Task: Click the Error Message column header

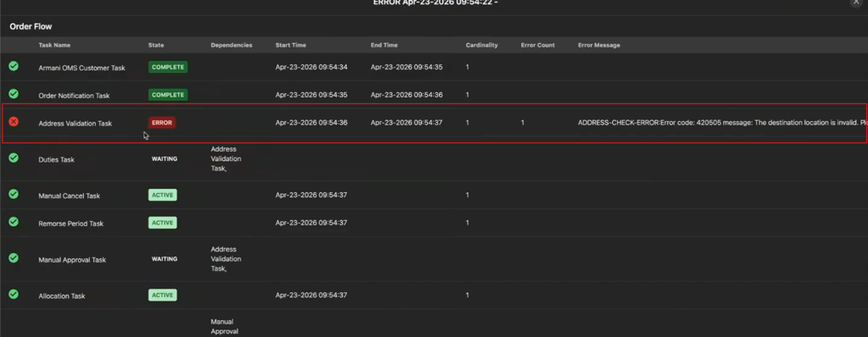Action: point(599,46)
